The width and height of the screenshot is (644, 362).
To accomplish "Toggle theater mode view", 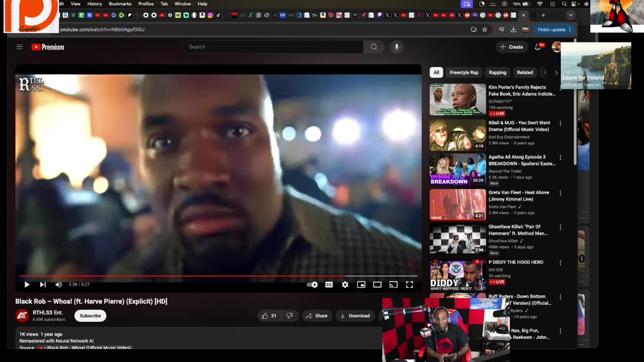I will [377, 285].
